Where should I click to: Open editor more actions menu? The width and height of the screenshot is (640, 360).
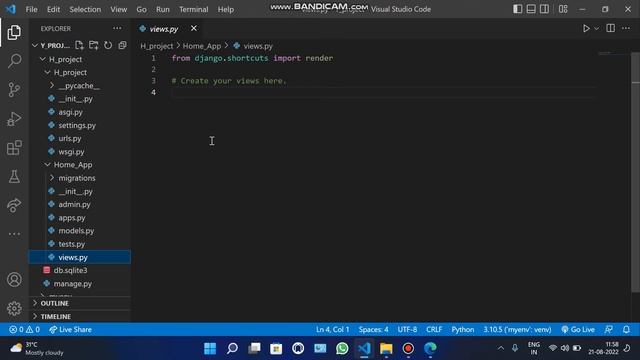click(x=626, y=28)
